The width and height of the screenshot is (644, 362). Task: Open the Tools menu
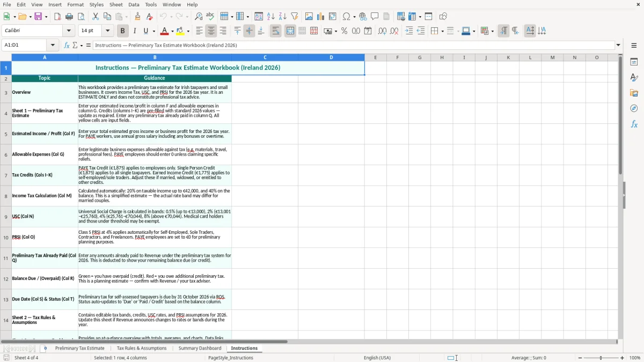[x=151, y=4]
